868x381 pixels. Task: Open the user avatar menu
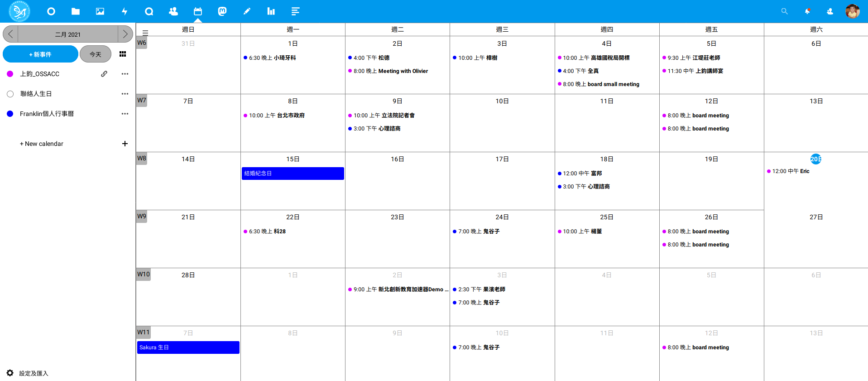[853, 11]
